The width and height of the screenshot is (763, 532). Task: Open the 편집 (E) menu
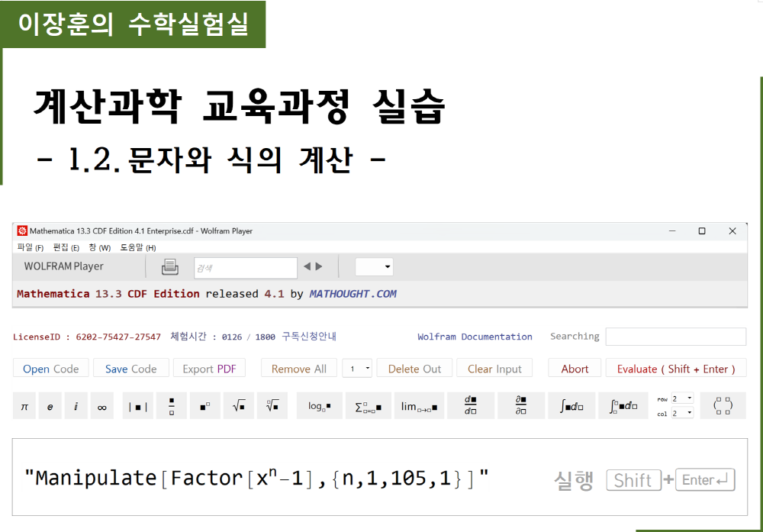pos(66,247)
